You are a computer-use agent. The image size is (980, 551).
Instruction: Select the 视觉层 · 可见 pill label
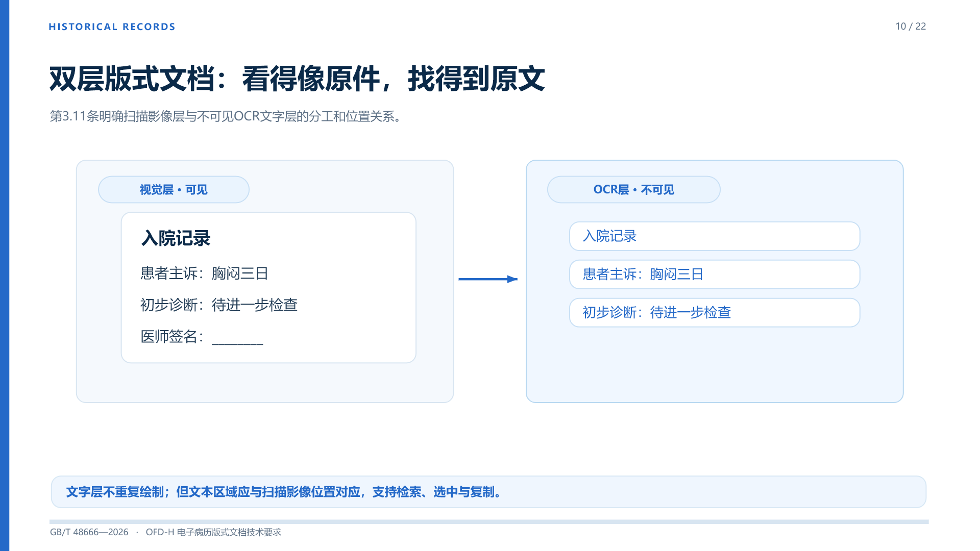[174, 190]
